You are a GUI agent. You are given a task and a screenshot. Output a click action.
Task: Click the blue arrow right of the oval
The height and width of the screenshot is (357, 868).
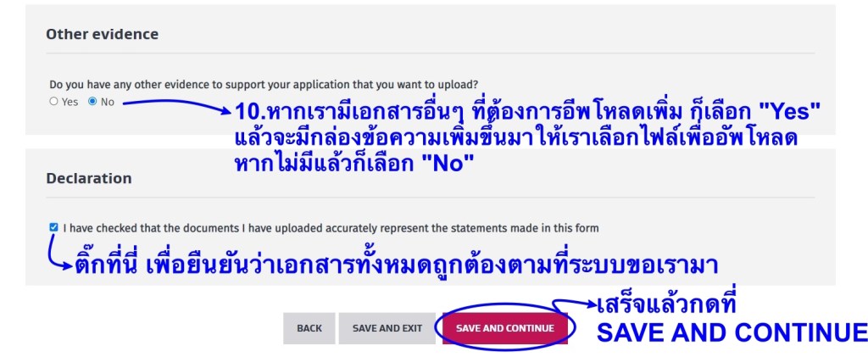576,304
